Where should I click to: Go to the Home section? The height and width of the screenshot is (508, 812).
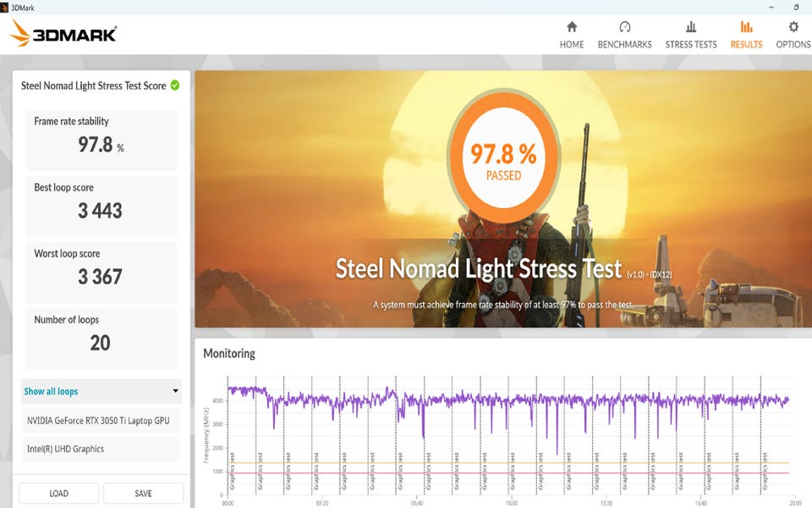571,35
